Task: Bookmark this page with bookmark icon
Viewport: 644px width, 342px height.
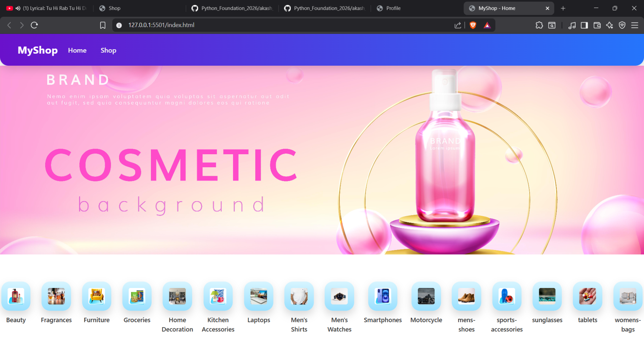Action: click(103, 25)
